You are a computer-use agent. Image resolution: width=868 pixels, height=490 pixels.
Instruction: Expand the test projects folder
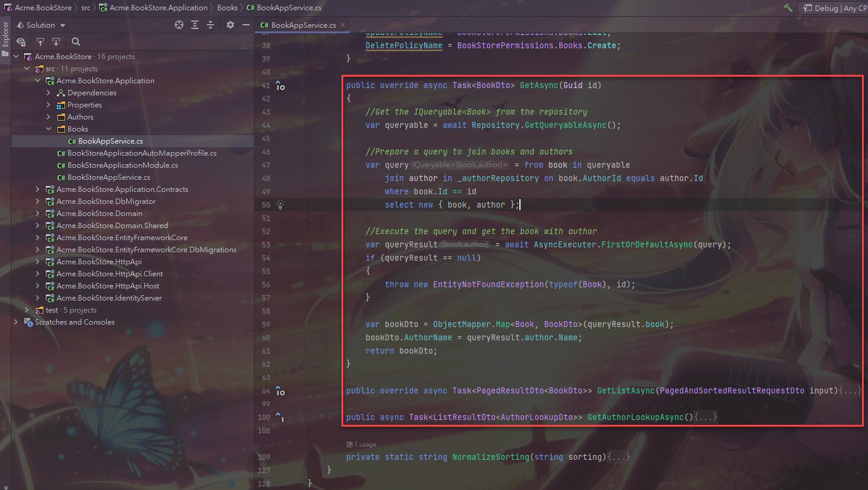click(27, 310)
